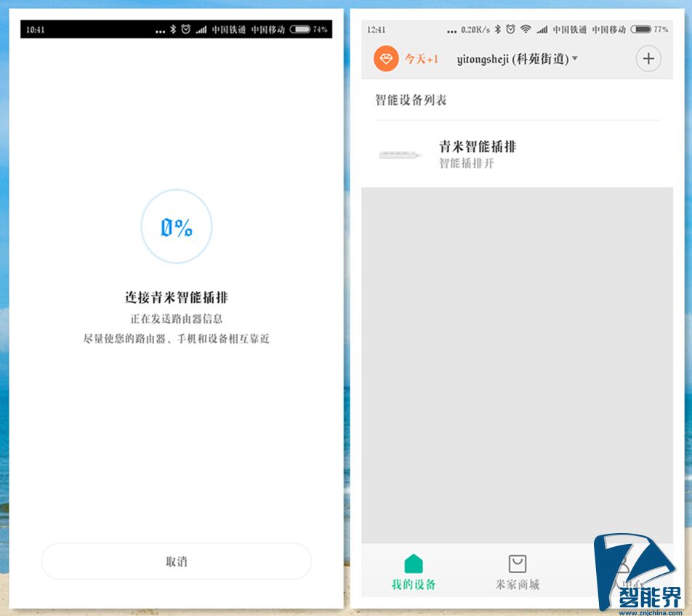Tap the 12:41 clock in the status bar
The width and height of the screenshot is (692, 616).
(376, 30)
